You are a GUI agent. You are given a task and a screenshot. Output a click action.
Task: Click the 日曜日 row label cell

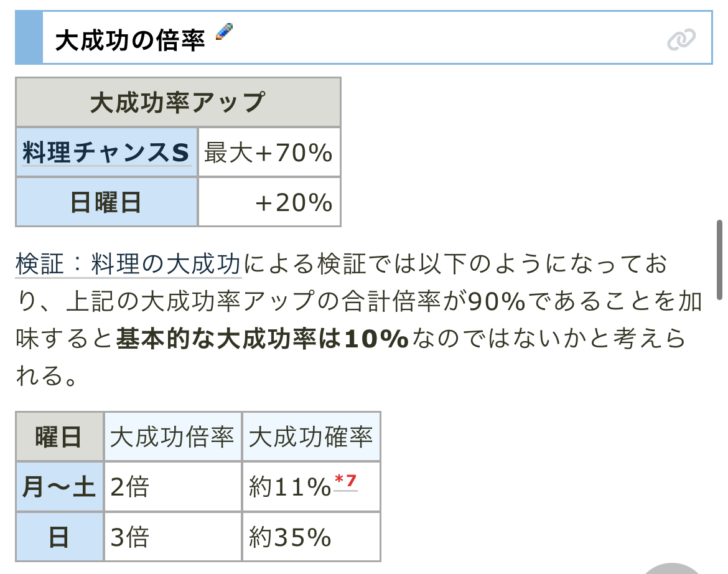pos(107,202)
